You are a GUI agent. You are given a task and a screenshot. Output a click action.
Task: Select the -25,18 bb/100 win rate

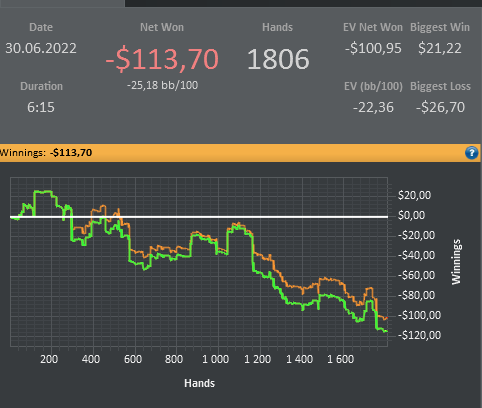click(x=162, y=85)
